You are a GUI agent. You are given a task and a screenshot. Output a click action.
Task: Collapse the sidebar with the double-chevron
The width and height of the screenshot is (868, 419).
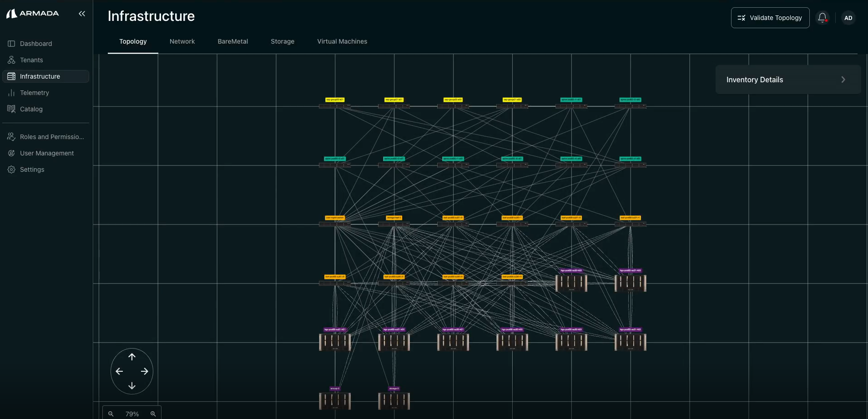[82, 14]
